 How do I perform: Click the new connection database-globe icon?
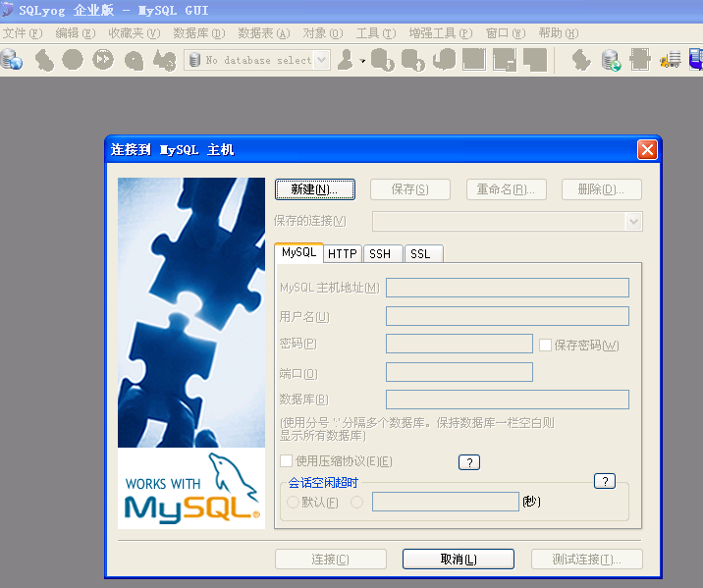click(11, 60)
